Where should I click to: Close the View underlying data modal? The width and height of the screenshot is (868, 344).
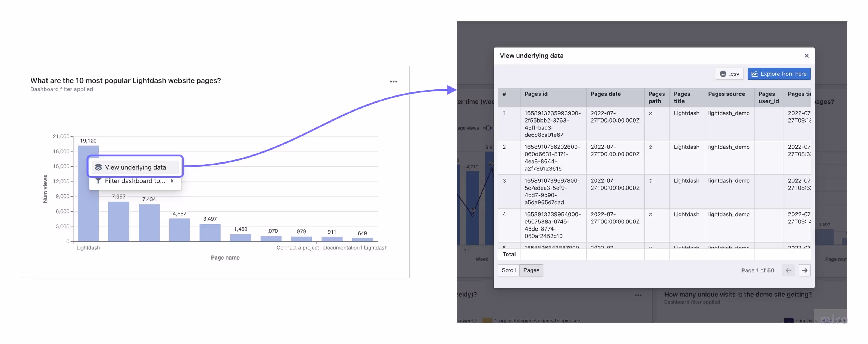tap(806, 56)
